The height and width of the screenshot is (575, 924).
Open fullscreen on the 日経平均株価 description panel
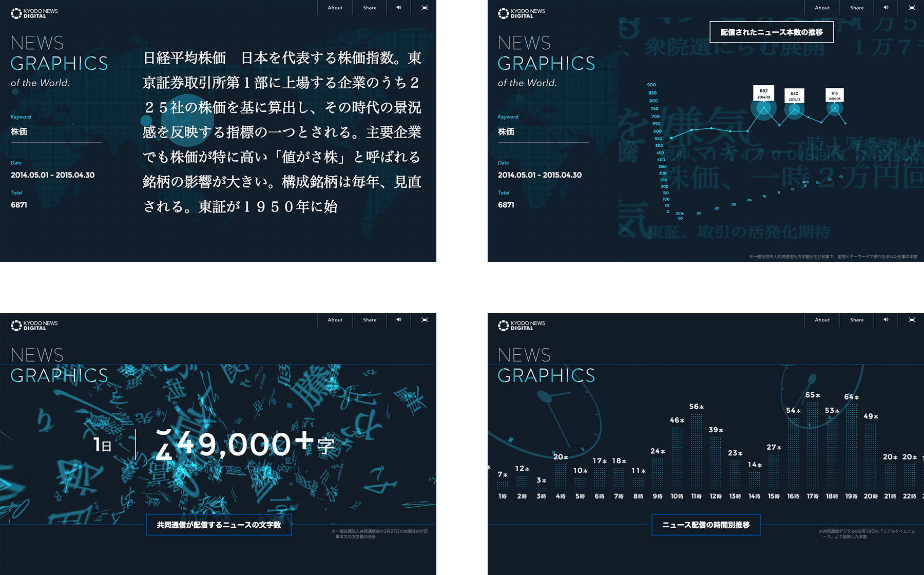(425, 8)
